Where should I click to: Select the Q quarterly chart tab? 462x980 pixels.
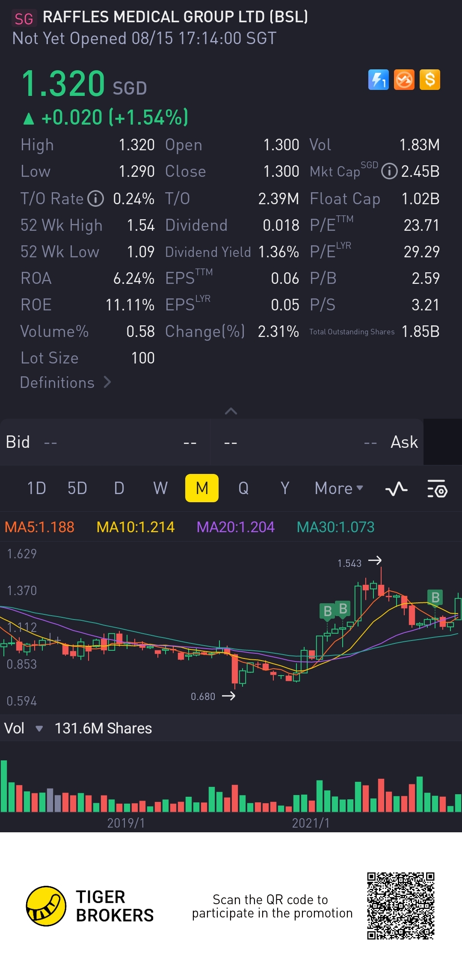pyautogui.click(x=243, y=488)
